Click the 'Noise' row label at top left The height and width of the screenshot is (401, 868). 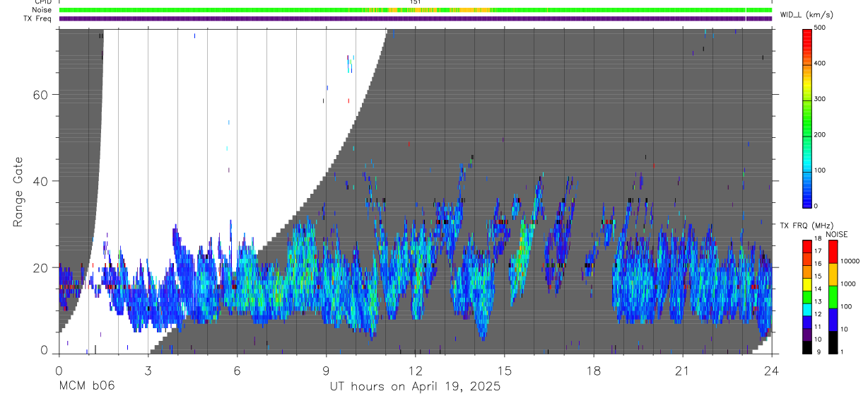(42, 10)
